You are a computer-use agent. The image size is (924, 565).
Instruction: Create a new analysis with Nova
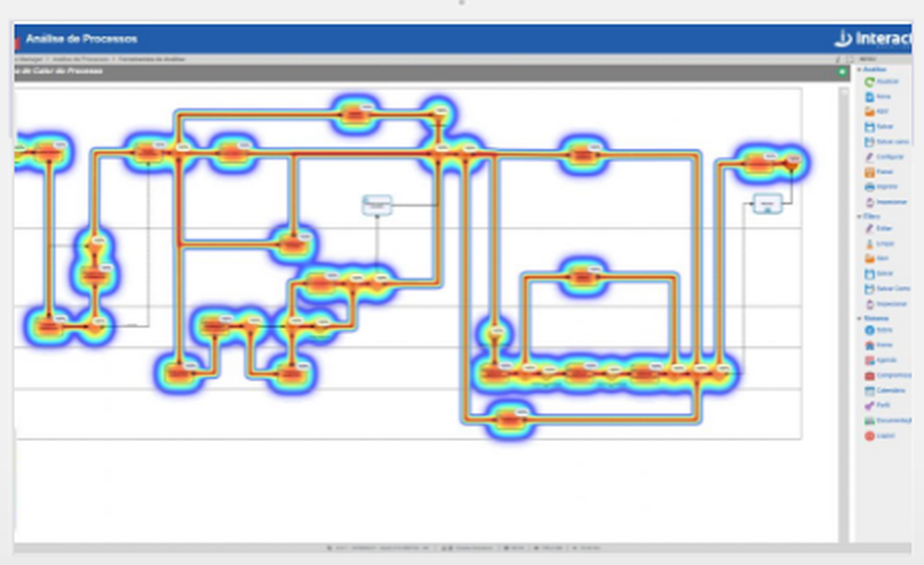pyautogui.click(x=878, y=96)
